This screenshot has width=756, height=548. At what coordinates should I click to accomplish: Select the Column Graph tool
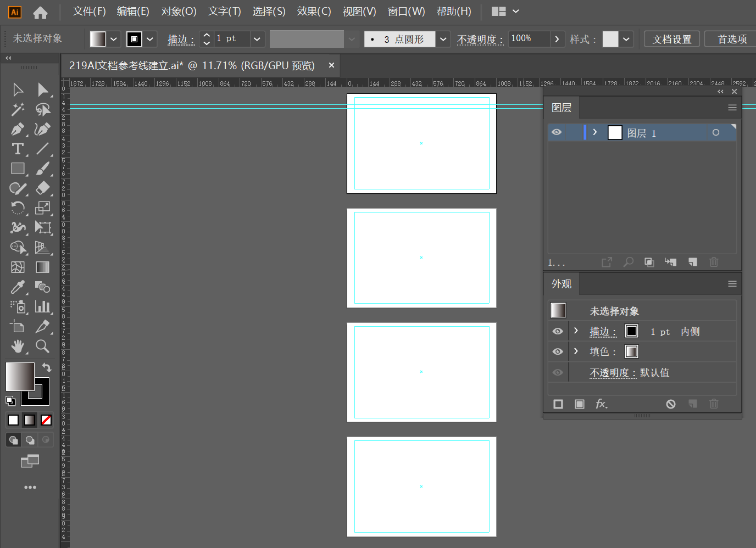(x=42, y=306)
